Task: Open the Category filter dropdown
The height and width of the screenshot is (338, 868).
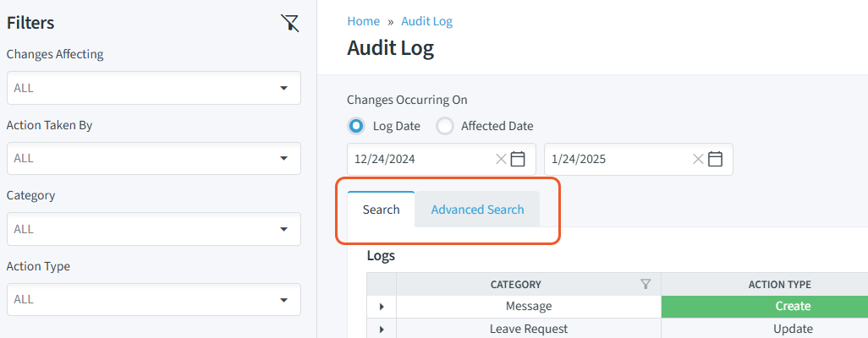Action: pos(154,229)
